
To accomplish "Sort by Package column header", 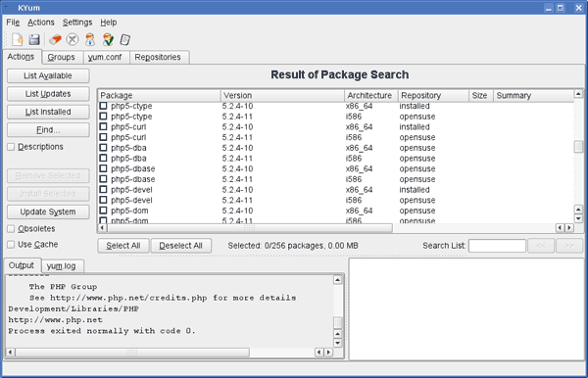I will click(x=160, y=96).
